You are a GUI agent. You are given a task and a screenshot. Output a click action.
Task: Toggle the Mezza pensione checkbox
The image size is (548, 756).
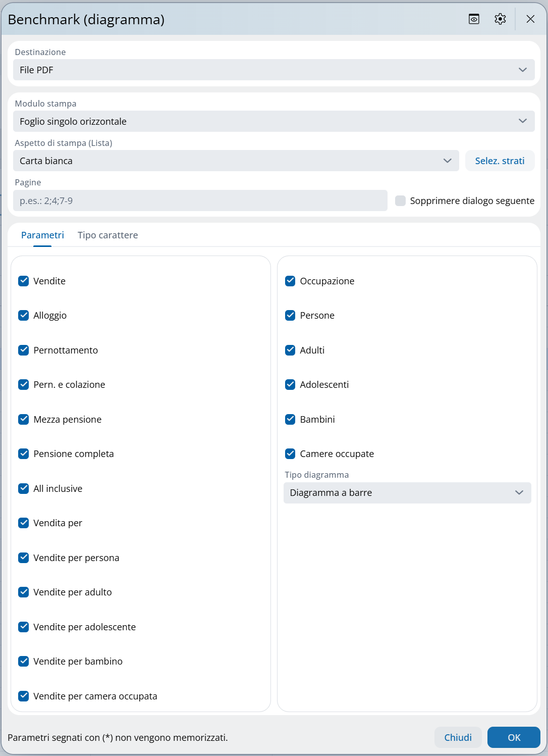[24, 419]
